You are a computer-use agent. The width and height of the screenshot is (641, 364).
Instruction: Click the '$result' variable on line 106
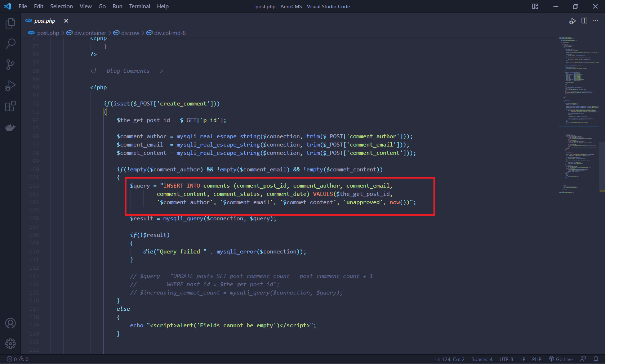pyautogui.click(x=142, y=219)
